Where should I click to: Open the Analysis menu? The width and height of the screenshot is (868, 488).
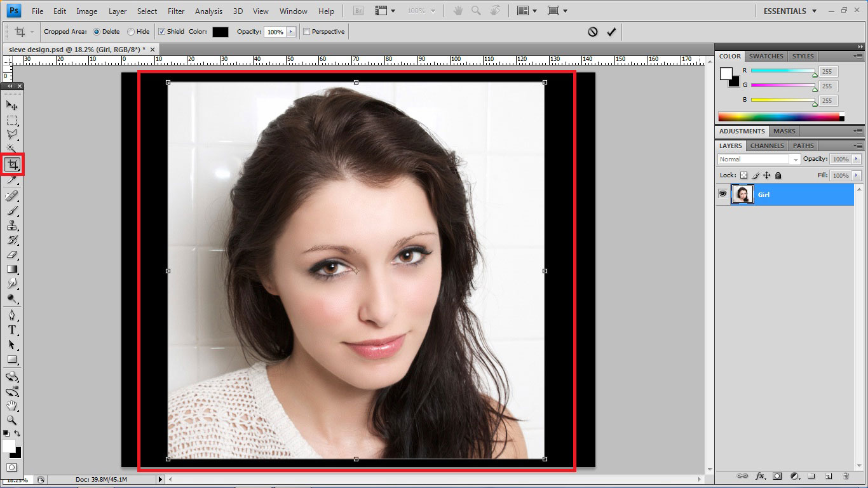pyautogui.click(x=209, y=11)
